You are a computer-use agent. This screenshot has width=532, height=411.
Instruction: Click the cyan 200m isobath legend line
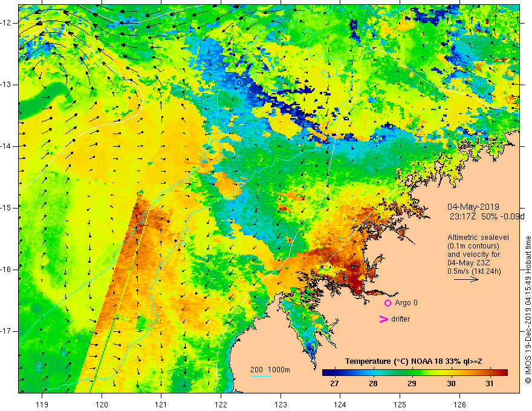pos(260,376)
